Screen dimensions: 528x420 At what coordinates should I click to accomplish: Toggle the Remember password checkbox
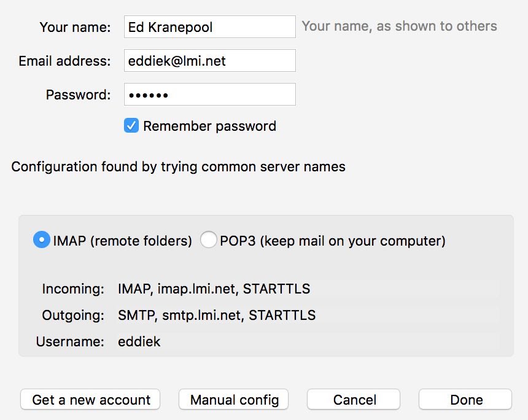(131, 126)
